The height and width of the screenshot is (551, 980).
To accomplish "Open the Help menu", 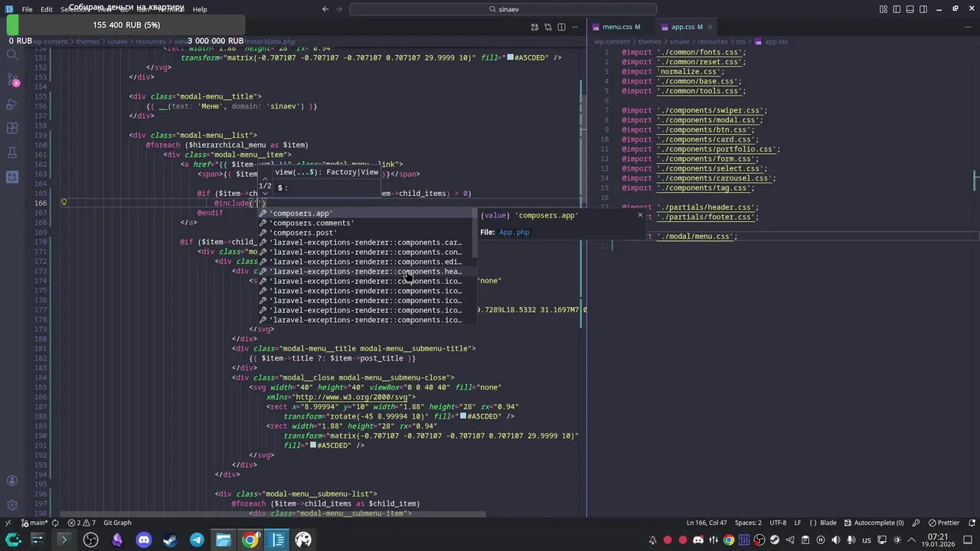I will 200,9.
